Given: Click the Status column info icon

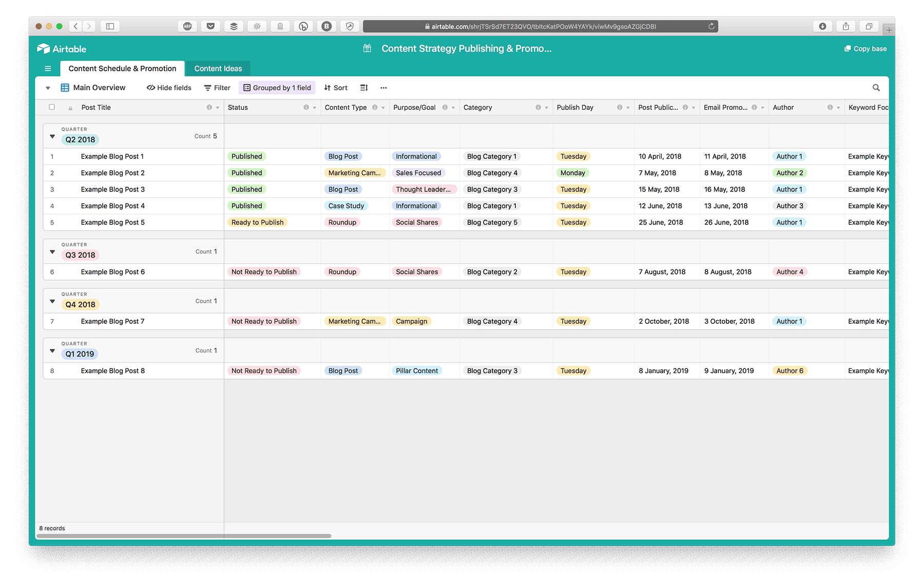Looking at the screenshot, I should (306, 107).
